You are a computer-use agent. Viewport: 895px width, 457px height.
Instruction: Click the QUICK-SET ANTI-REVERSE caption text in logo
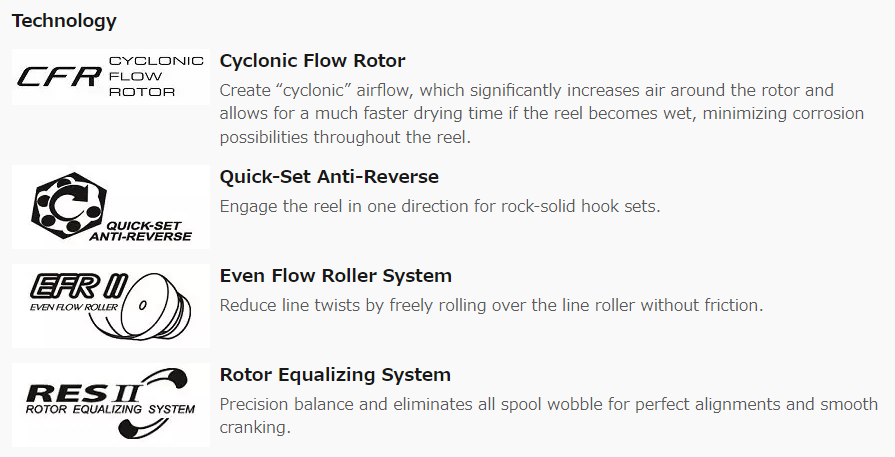(141, 231)
